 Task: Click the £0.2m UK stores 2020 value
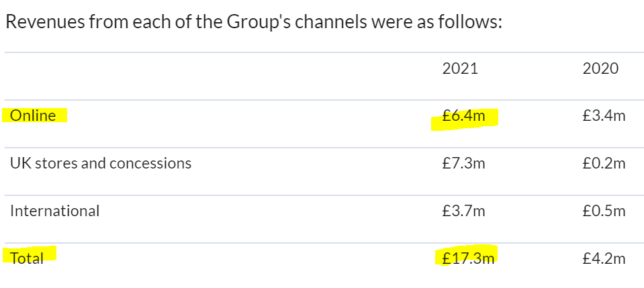(x=604, y=163)
